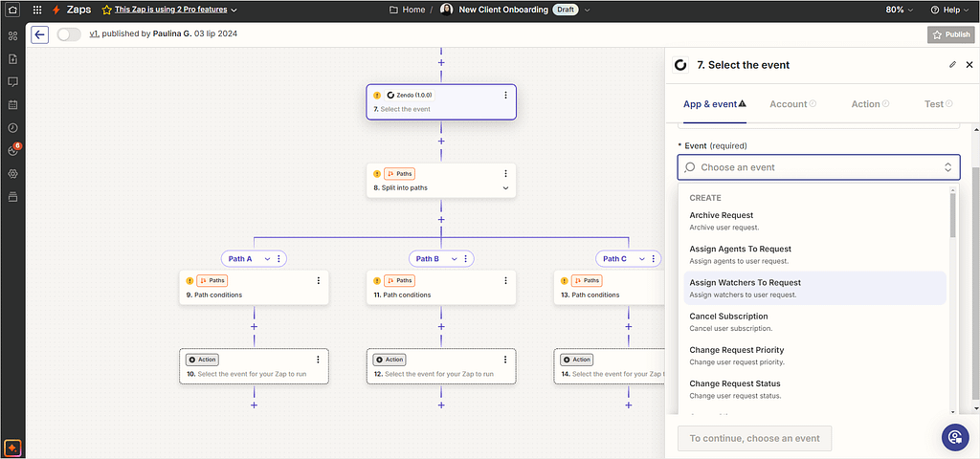Open the notifications icon with red badge
This screenshot has height=459, width=980.
point(12,150)
